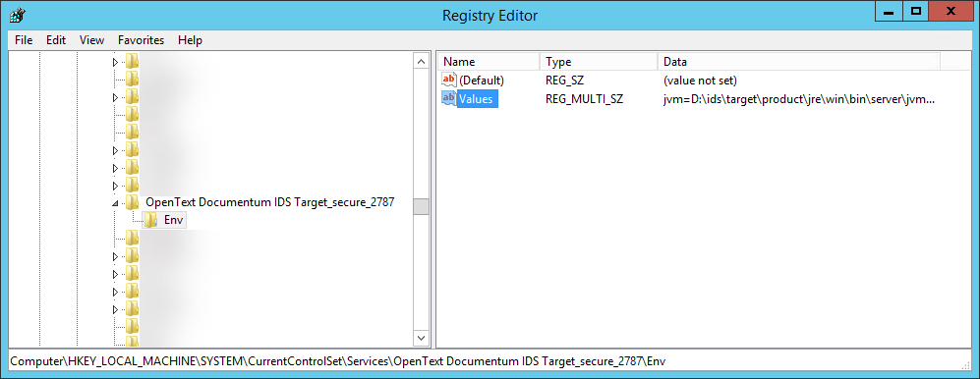The image size is (980, 379).
Task: Click the Registry Editor title bar icon
Action: (18, 15)
